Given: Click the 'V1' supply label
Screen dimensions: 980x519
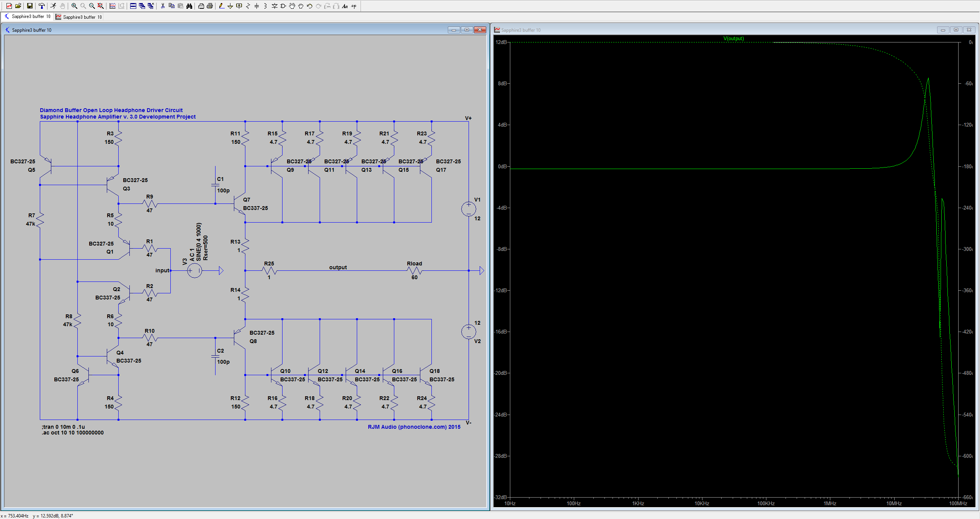Looking at the screenshot, I should (x=477, y=200).
